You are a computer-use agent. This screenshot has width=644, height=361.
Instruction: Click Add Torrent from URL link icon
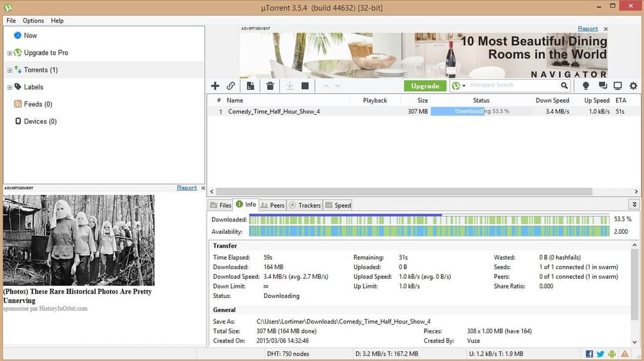[231, 86]
